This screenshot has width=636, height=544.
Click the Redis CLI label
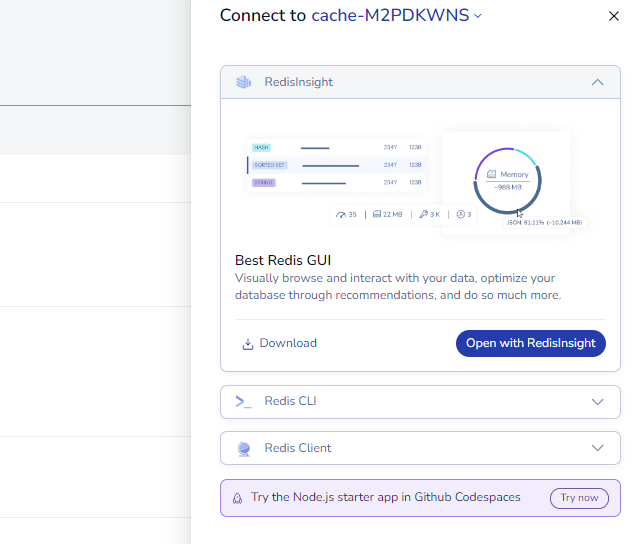point(290,401)
